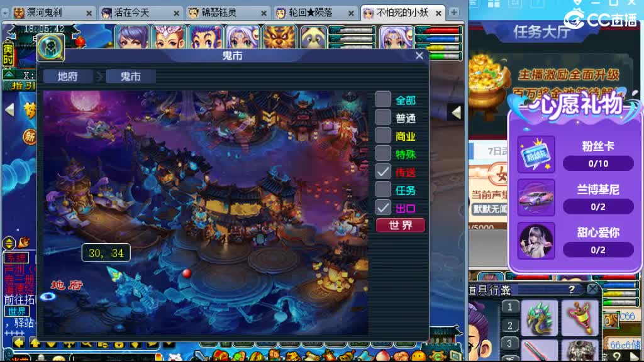This screenshot has width=644, height=362.
Task: Expand the green triangle beside coordinates
Action: [x=9, y=75]
